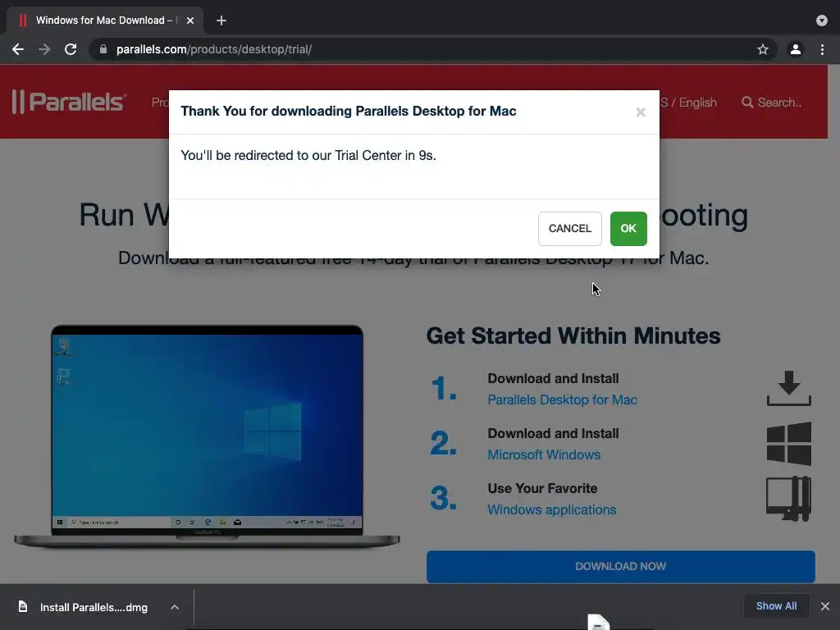Close the Windows for Mac Download tab
The width and height of the screenshot is (840, 630).
[190, 21]
